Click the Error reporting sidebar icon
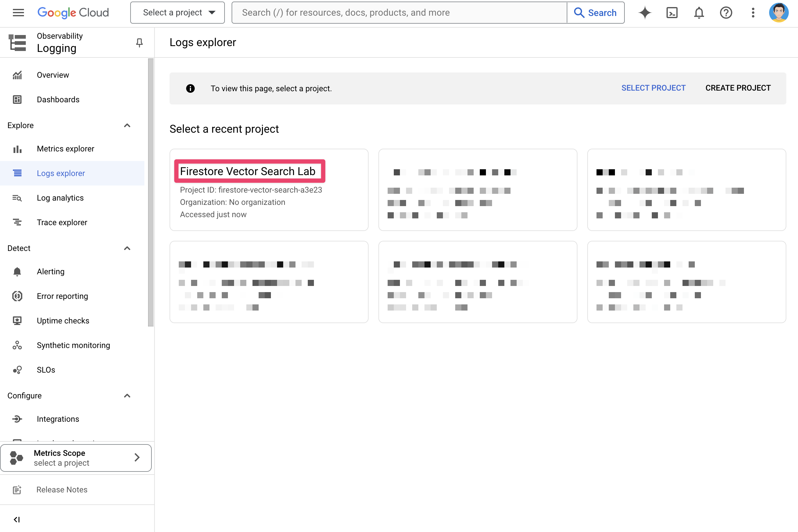 click(17, 296)
